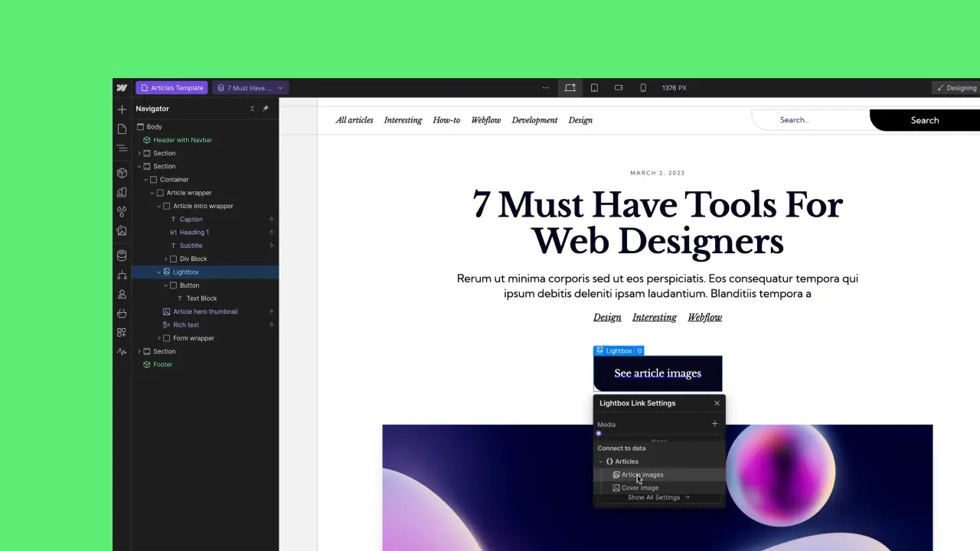Open the Pages panel icon
Screen dimensions: 980x551
122,129
